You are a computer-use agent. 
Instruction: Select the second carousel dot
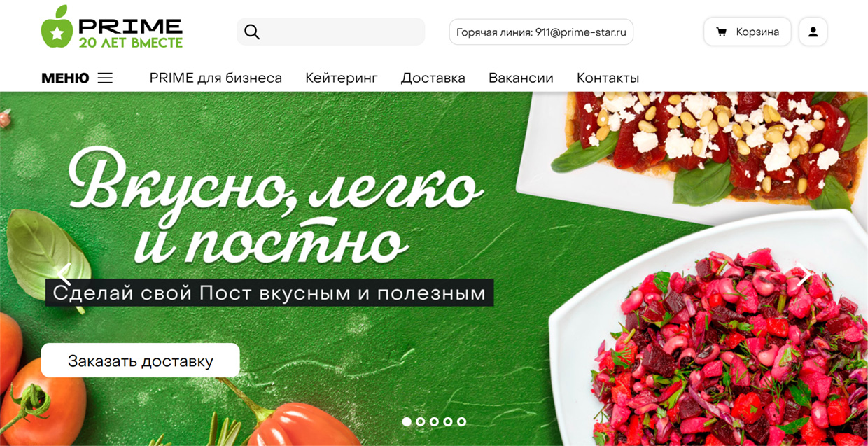click(421, 421)
